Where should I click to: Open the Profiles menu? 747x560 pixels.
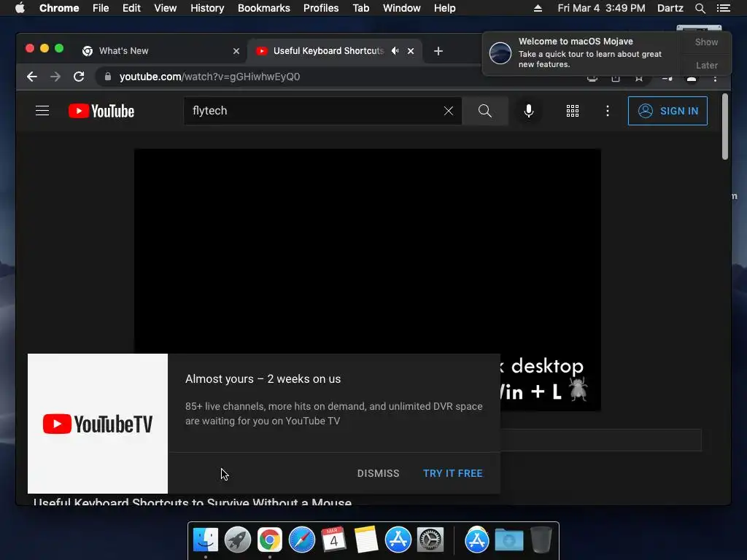321,8
